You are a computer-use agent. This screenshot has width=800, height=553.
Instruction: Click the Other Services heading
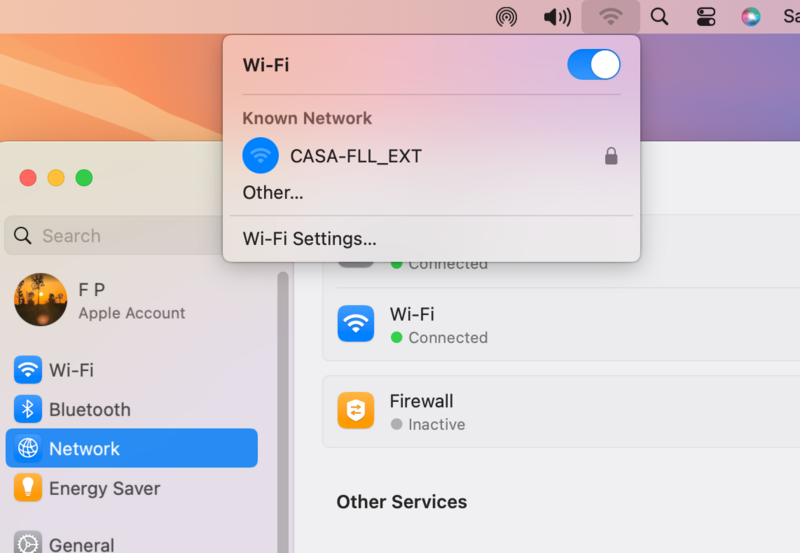coord(402,502)
